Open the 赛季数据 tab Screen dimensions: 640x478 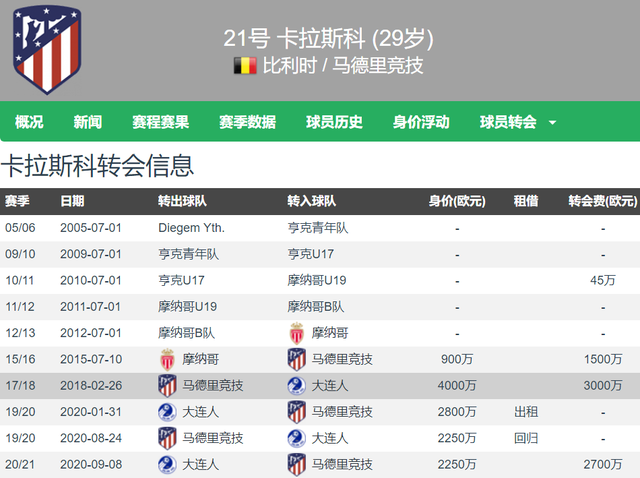click(x=247, y=123)
